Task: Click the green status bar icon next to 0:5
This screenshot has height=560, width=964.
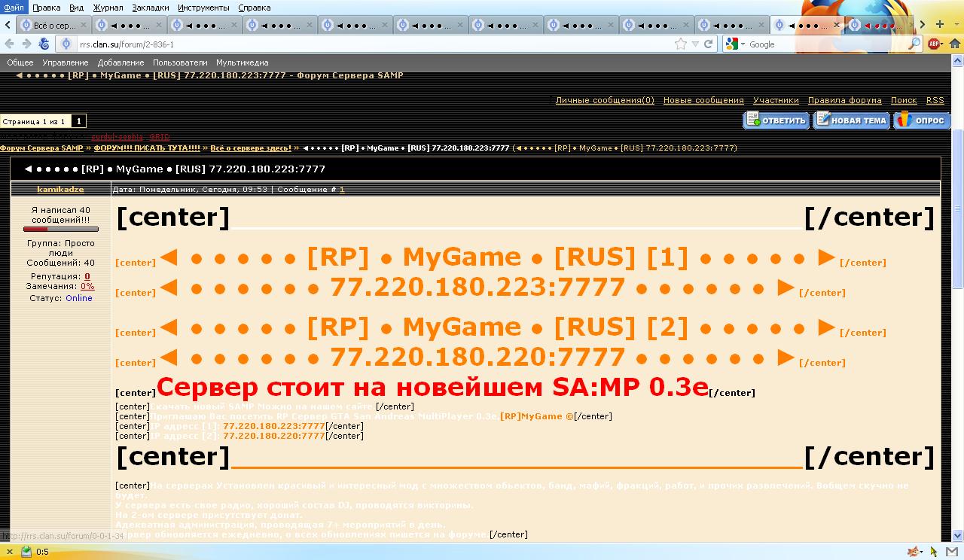Action: pos(26,552)
